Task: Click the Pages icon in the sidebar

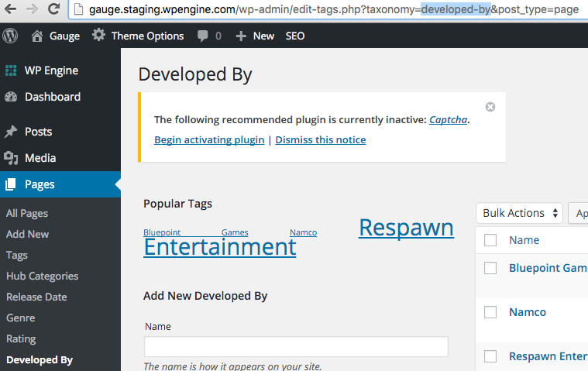Action: (x=11, y=184)
